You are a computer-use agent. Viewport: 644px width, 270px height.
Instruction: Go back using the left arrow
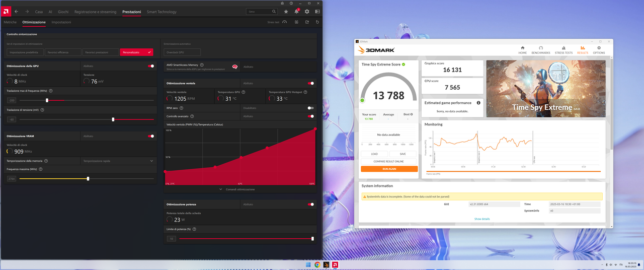click(x=16, y=12)
